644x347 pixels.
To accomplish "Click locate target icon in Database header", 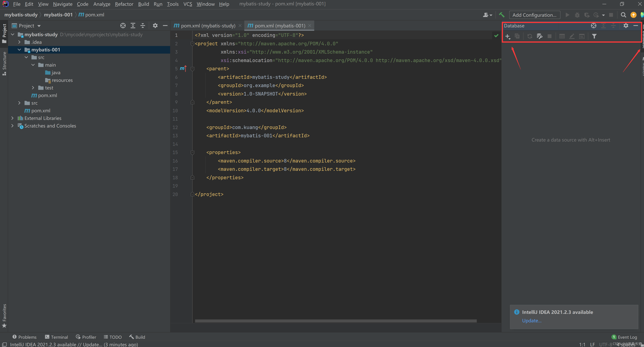I will click(x=593, y=26).
